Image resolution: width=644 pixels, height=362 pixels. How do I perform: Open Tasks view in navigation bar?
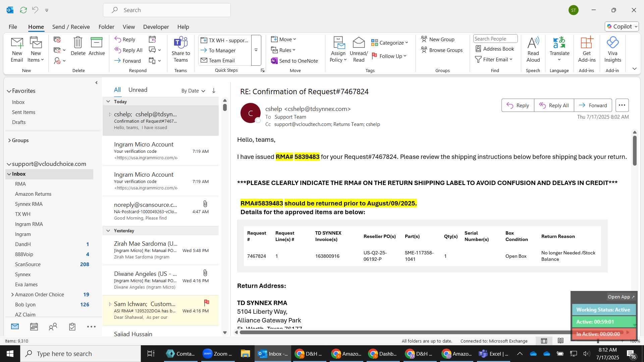(72, 326)
